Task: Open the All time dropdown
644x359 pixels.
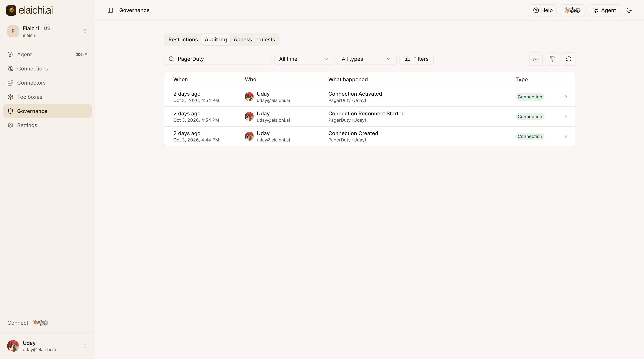Action: 304,59
